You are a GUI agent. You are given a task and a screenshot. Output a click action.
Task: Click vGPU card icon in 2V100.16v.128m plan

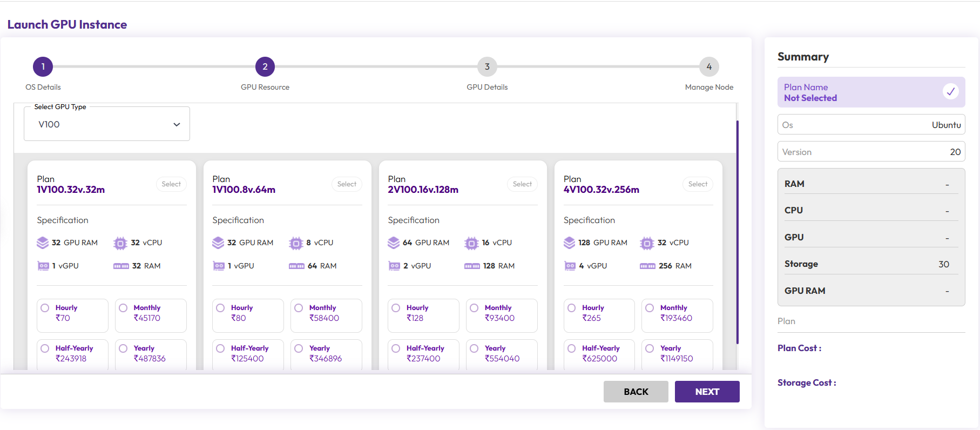394,266
